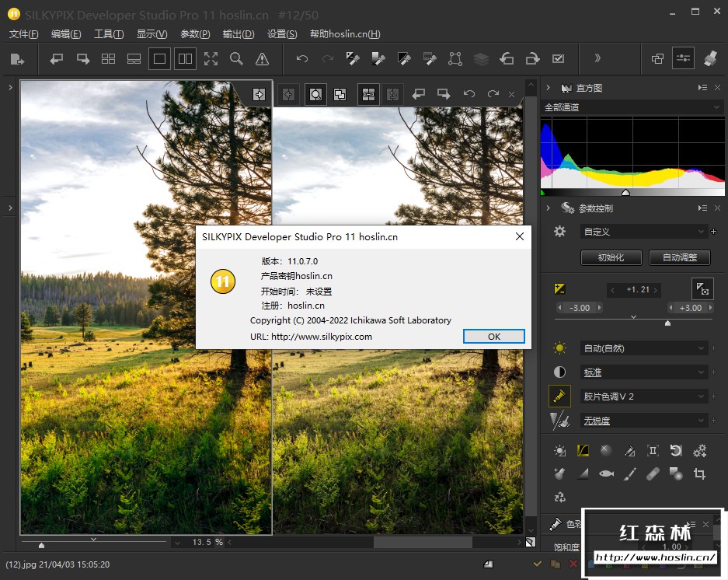Click the batch development checkmark icon
Screen dimensions: 728x580
(558, 58)
